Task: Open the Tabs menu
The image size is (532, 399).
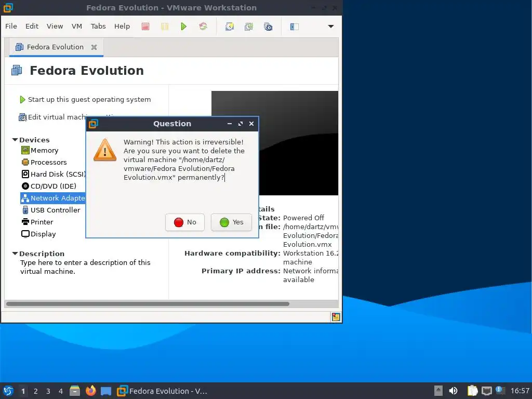Action: point(98,26)
